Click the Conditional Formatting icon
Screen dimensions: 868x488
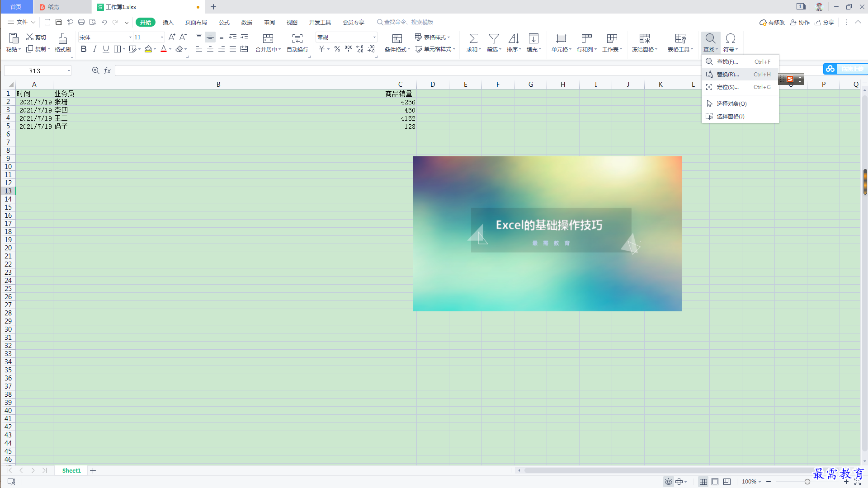pos(397,39)
